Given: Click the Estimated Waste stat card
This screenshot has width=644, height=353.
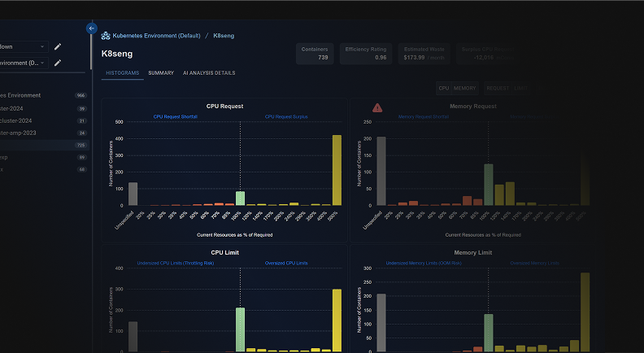Looking at the screenshot, I should click(425, 53).
